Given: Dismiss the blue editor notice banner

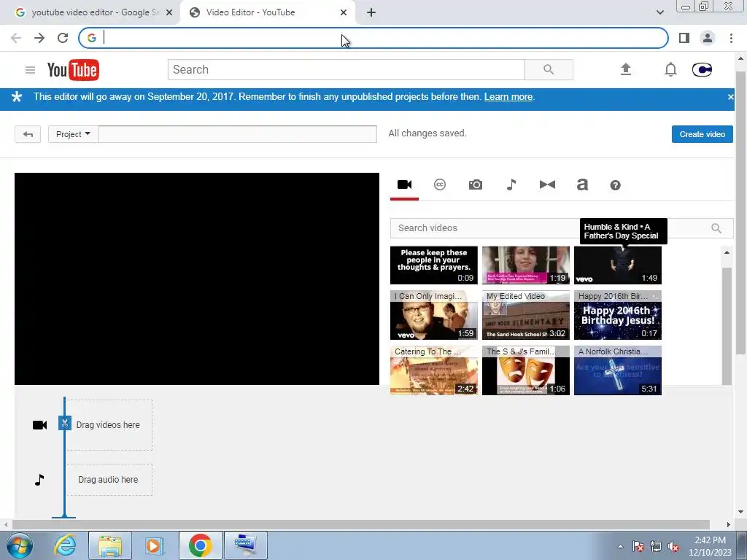Looking at the screenshot, I should coord(730,97).
